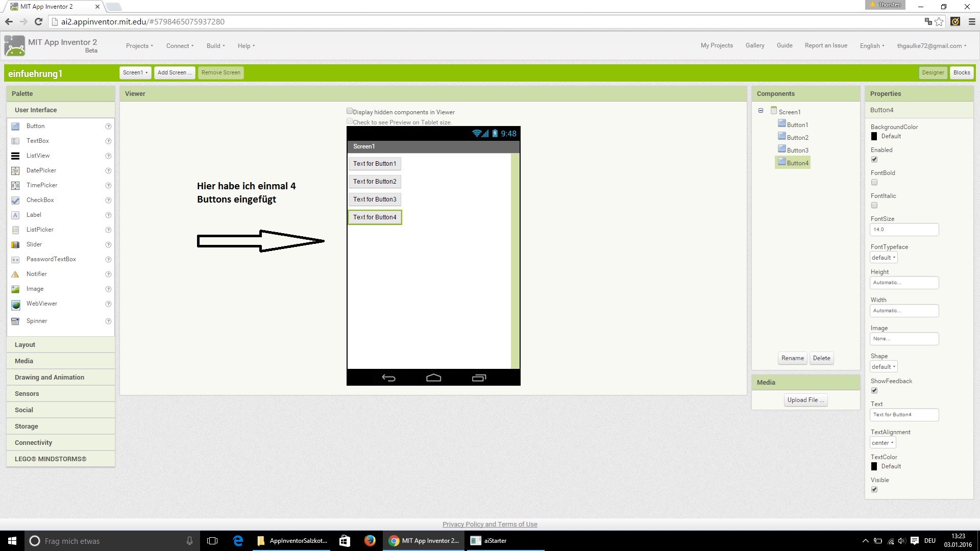Select the TextBox palette icon

15,141
